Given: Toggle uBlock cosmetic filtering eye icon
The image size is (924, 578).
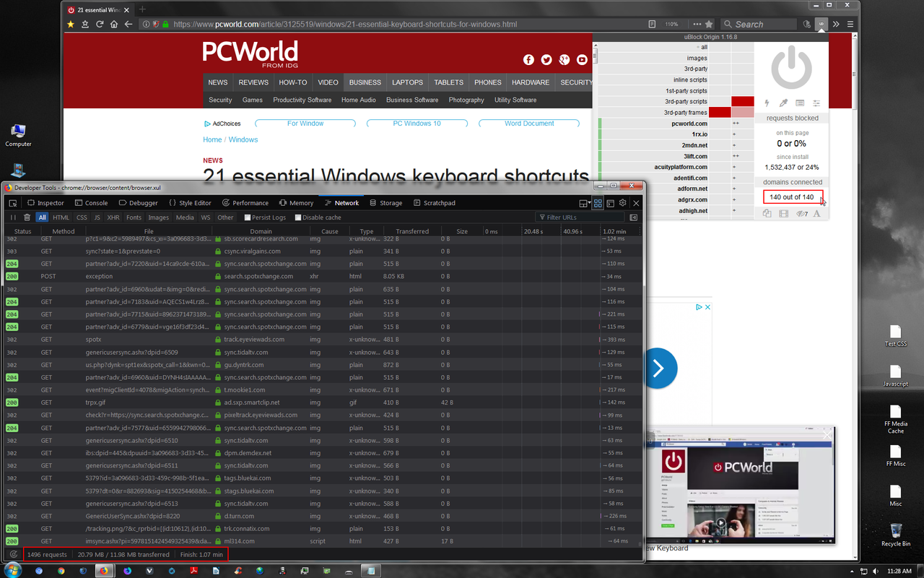Looking at the screenshot, I should click(x=801, y=213).
